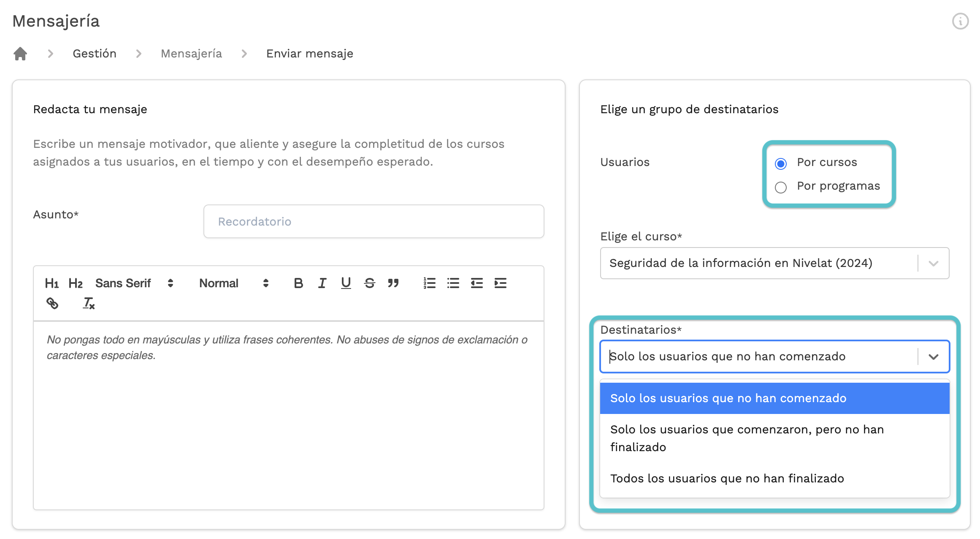Create a numbered list
Screen dimensions: 980x539
coord(430,283)
